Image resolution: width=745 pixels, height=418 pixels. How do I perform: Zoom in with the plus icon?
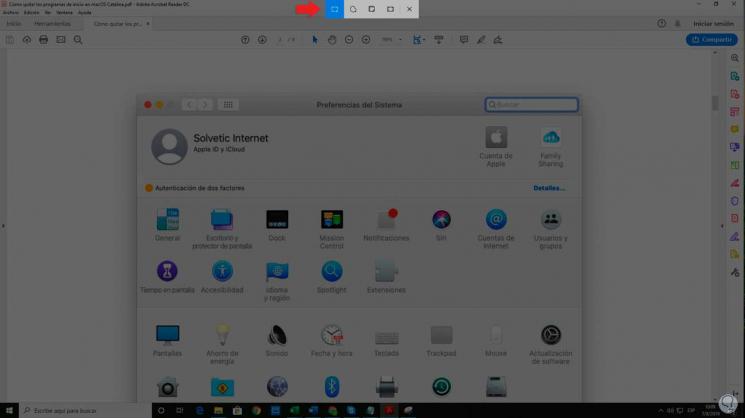point(366,40)
